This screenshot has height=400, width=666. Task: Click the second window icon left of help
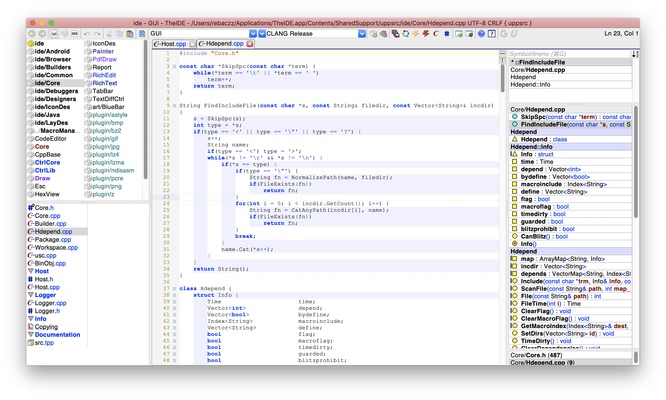tap(469, 34)
